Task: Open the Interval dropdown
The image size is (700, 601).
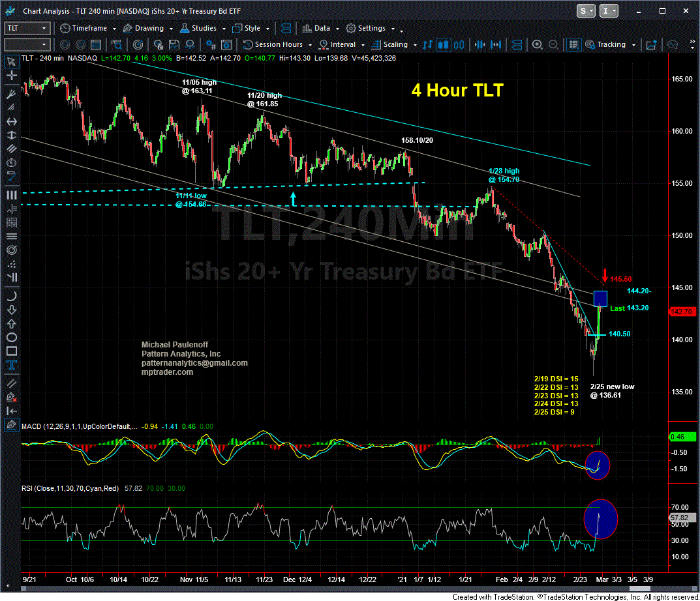Action: (342, 44)
